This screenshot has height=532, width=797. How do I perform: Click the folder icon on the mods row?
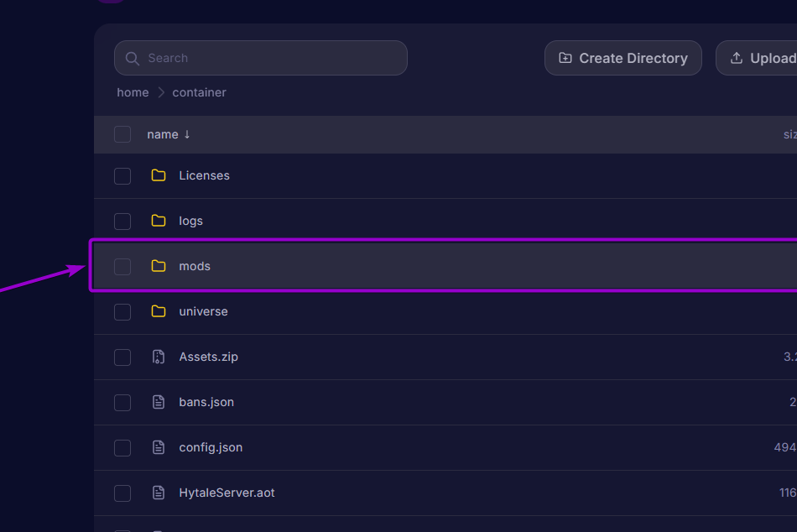[x=159, y=266]
